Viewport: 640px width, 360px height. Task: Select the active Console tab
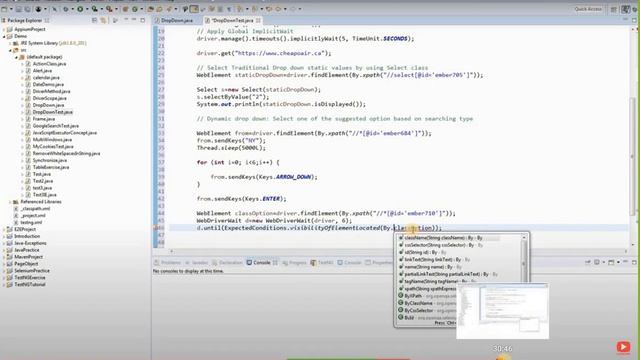click(x=262, y=262)
